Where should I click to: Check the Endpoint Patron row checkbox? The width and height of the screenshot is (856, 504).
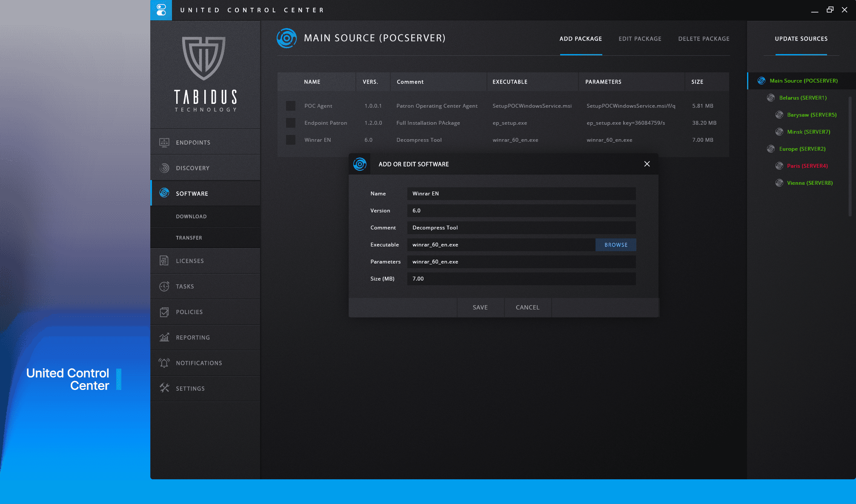click(x=291, y=123)
